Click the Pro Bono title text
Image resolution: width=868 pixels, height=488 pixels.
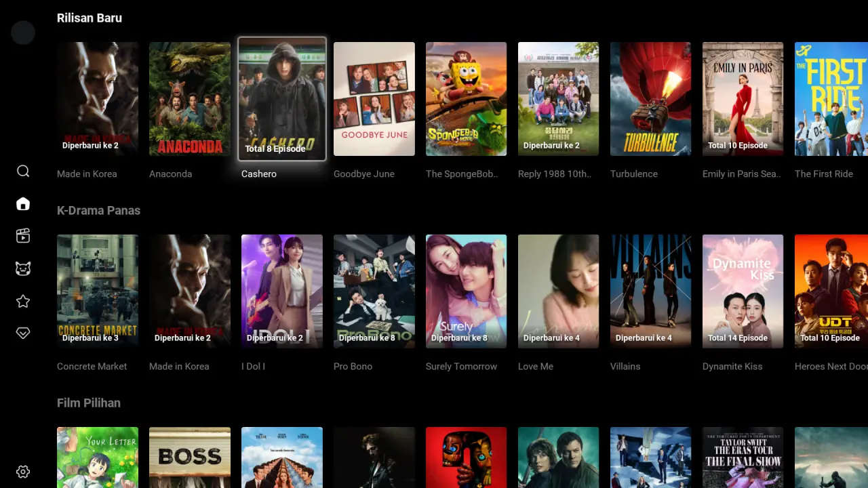point(353,366)
